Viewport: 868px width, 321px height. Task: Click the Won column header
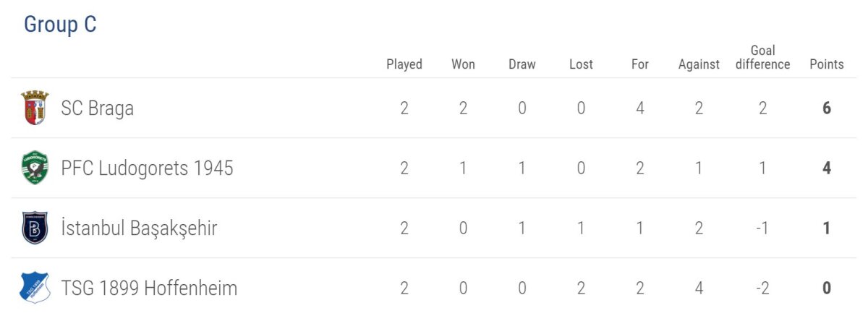pos(463,64)
